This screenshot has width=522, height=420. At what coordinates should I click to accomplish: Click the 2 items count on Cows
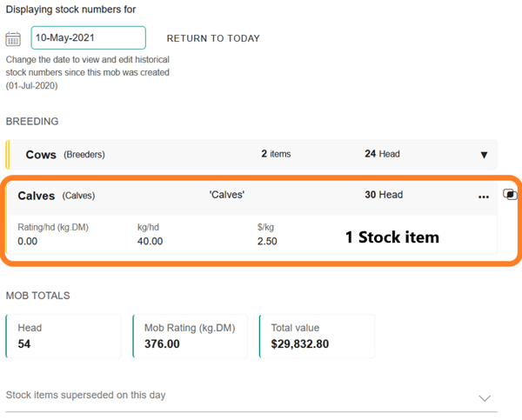point(276,154)
